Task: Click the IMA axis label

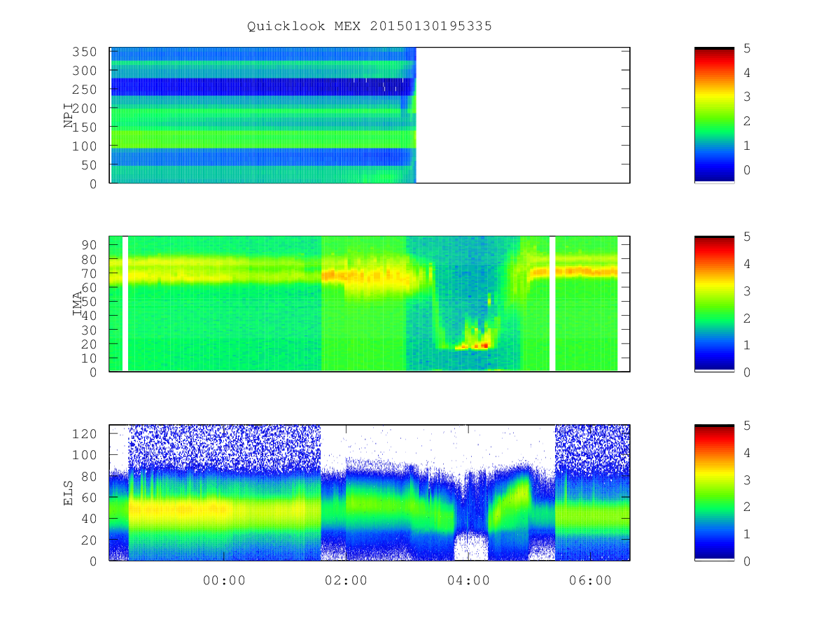Action: (x=78, y=304)
